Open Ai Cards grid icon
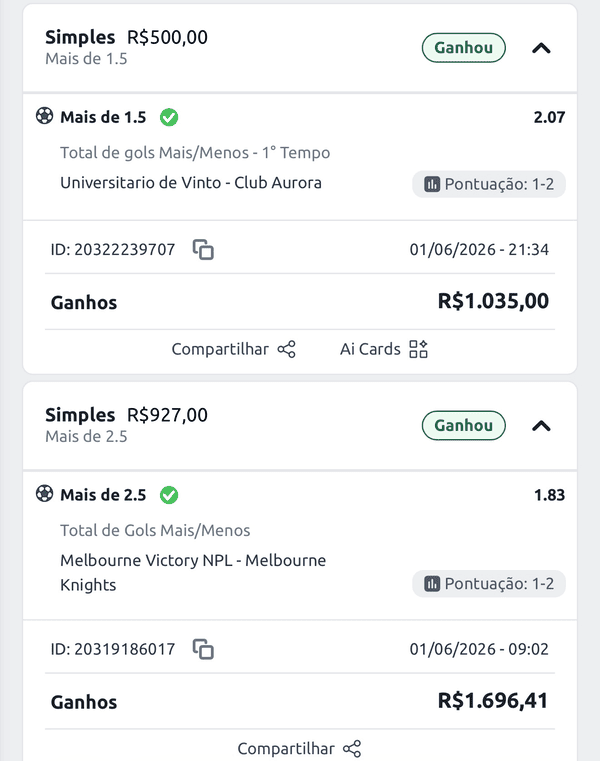Screen dimensions: 600x761 click(418, 349)
